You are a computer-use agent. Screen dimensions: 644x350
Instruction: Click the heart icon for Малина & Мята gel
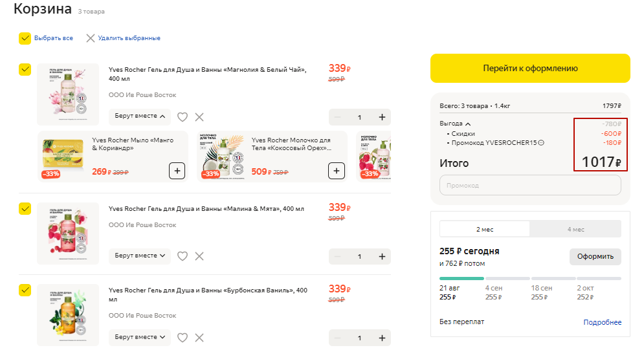coord(183,256)
